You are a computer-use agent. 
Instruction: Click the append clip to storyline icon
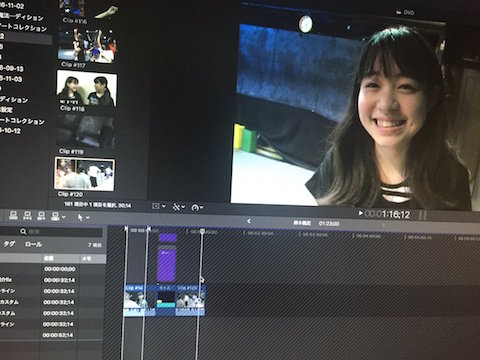[41, 216]
